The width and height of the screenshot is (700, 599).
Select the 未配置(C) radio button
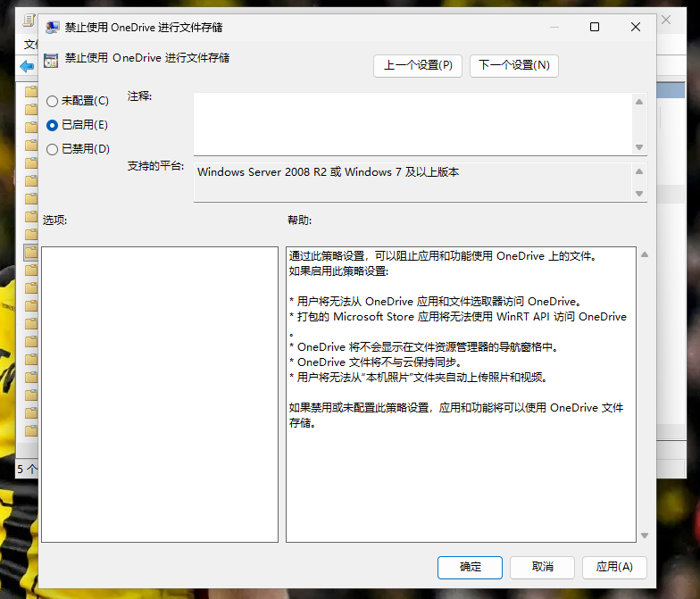click(x=77, y=101)
